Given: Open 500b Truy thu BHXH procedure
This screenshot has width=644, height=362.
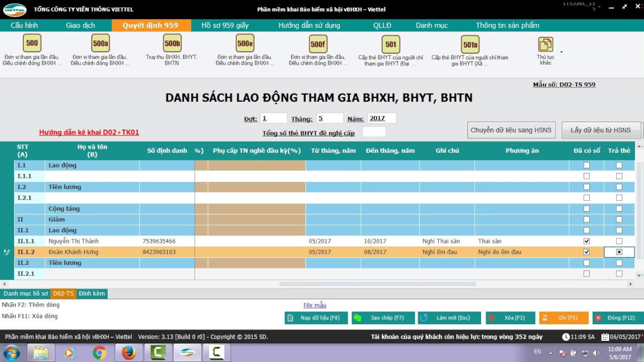Looking at the screenshot, I should click(x=172, y=43).
